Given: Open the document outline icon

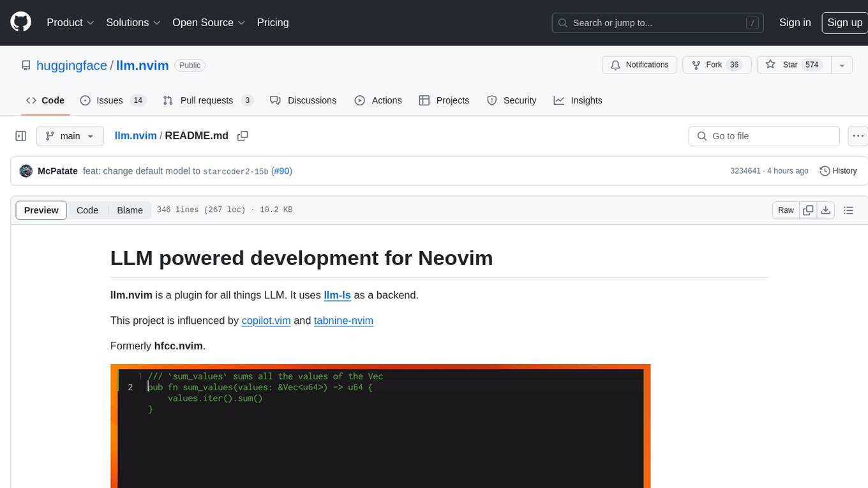Looking at the screenshot, I should (x=848, y=210).
